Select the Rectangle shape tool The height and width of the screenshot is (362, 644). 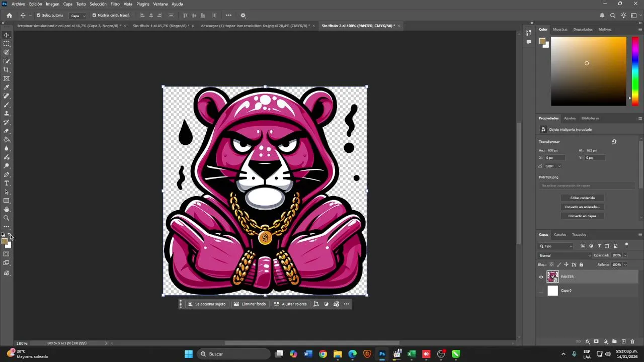[7, 201]
